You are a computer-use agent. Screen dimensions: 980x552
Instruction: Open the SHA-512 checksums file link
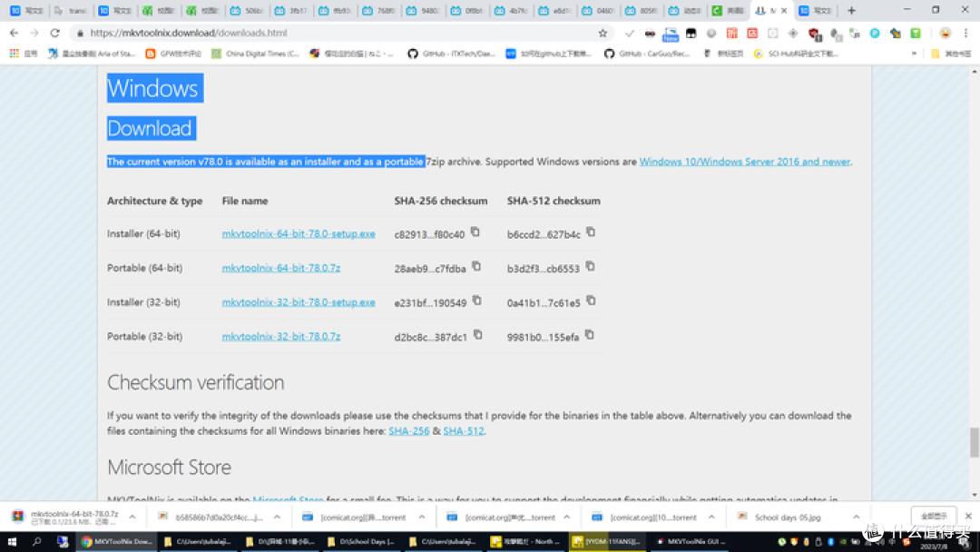click(x=463, y=431)
